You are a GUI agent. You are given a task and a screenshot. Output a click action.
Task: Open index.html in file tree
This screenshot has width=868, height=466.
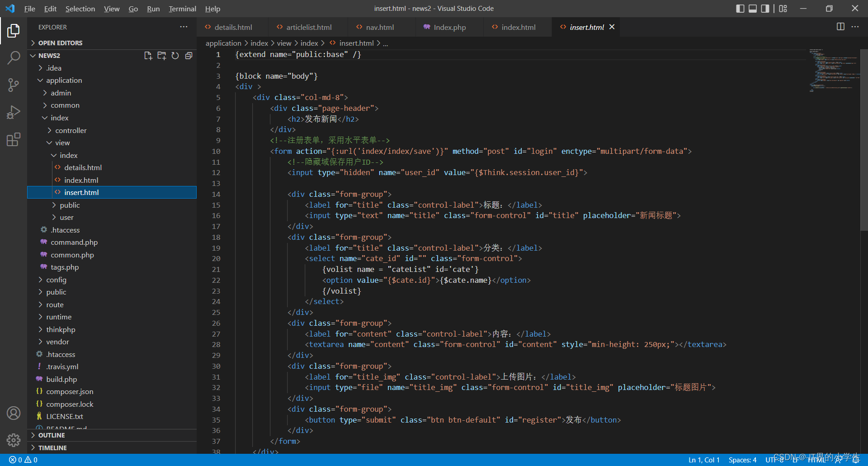pos(112,180)
